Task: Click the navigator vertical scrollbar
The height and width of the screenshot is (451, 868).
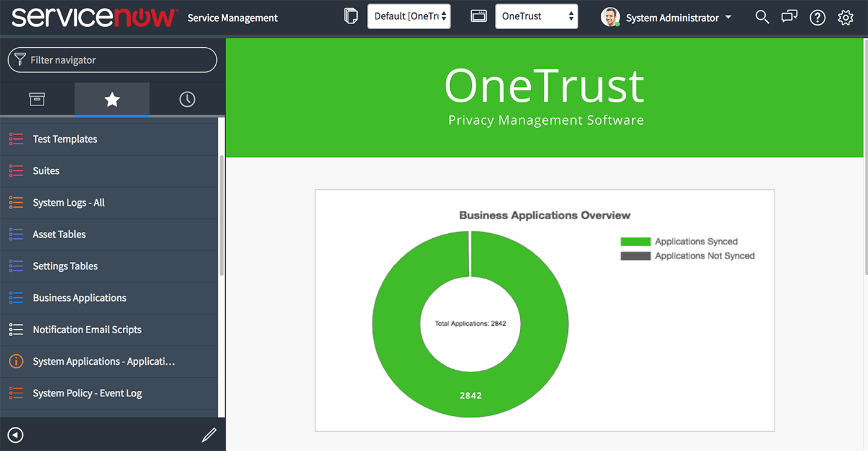Action: pyautogui.click(x=222, y=215)
